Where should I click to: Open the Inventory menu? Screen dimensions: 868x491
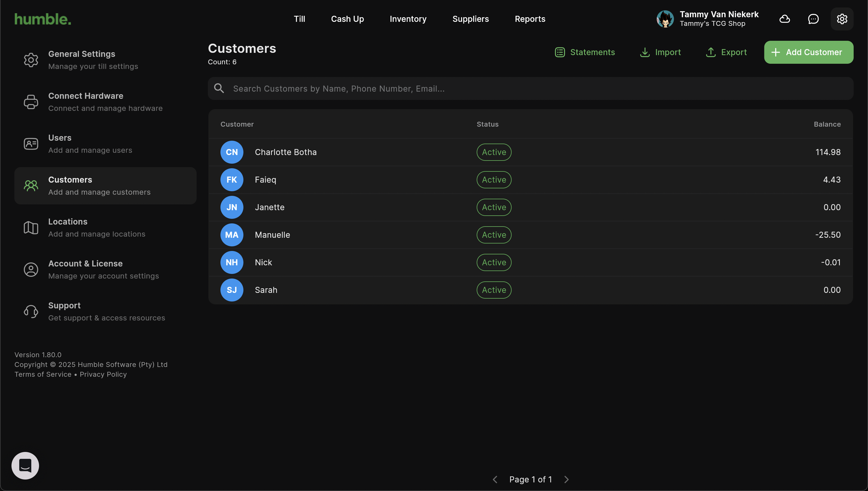click(x=408, y=19)
